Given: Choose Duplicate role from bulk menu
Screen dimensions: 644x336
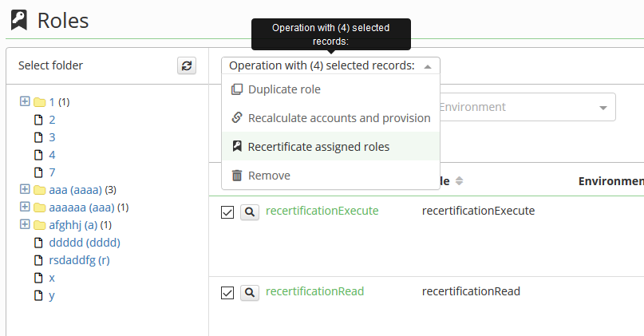Looking at the screenshot, I should (330, 89).
